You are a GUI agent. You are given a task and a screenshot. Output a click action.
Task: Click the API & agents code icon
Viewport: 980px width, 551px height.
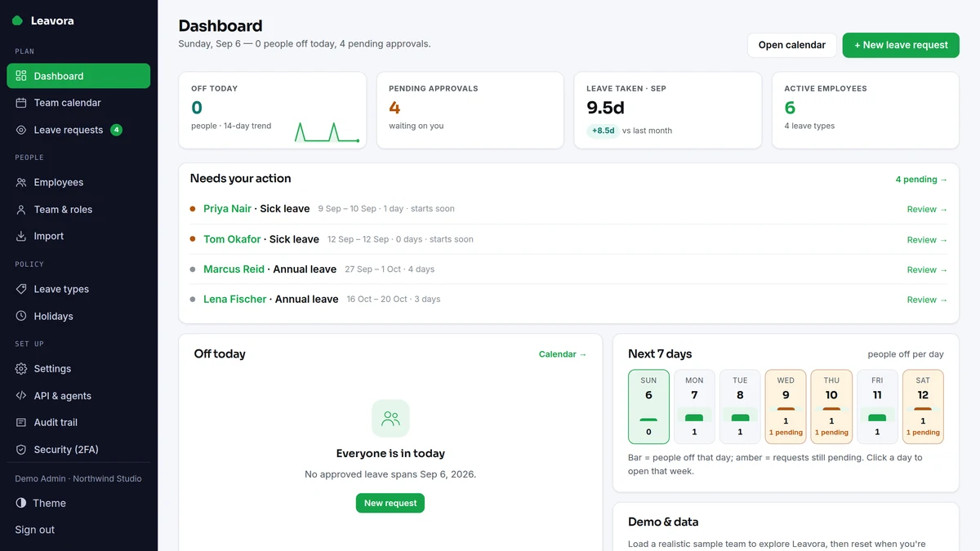tap(21, 396)
